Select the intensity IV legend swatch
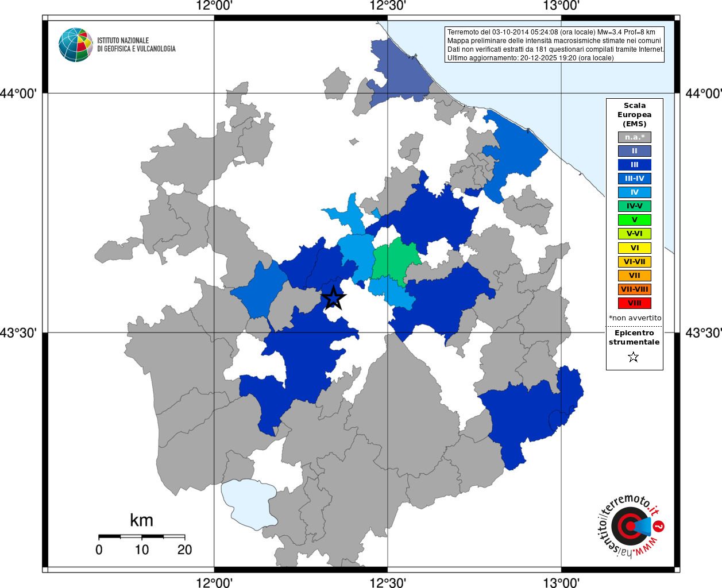The image size is (722, 588). pyautogui.click(x=635, y=192)
